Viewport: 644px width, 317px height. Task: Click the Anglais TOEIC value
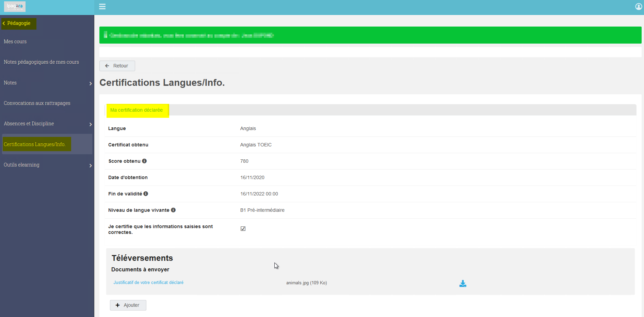(256, 145)
